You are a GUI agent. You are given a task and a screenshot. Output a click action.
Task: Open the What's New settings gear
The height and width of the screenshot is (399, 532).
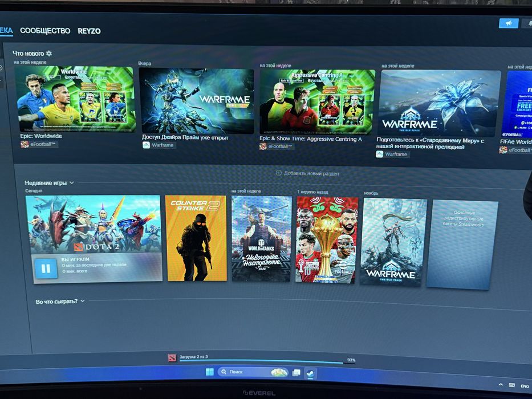click(49, 53)
